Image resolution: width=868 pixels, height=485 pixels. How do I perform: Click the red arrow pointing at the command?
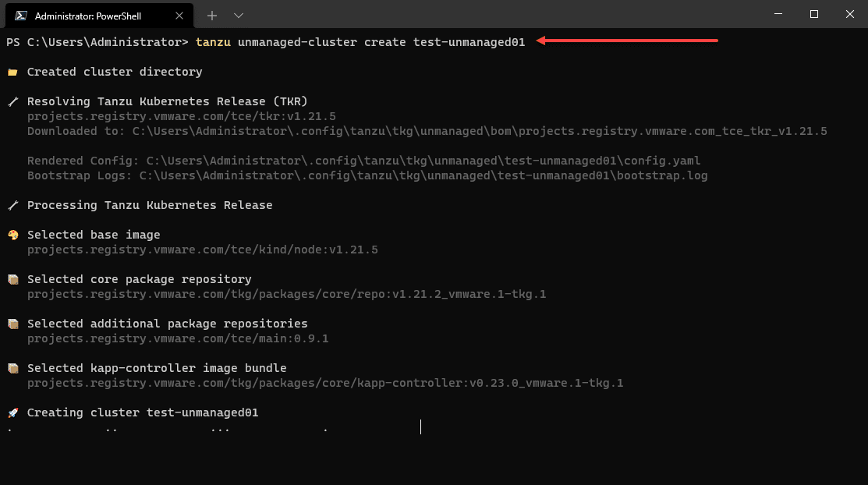(626, 41)
